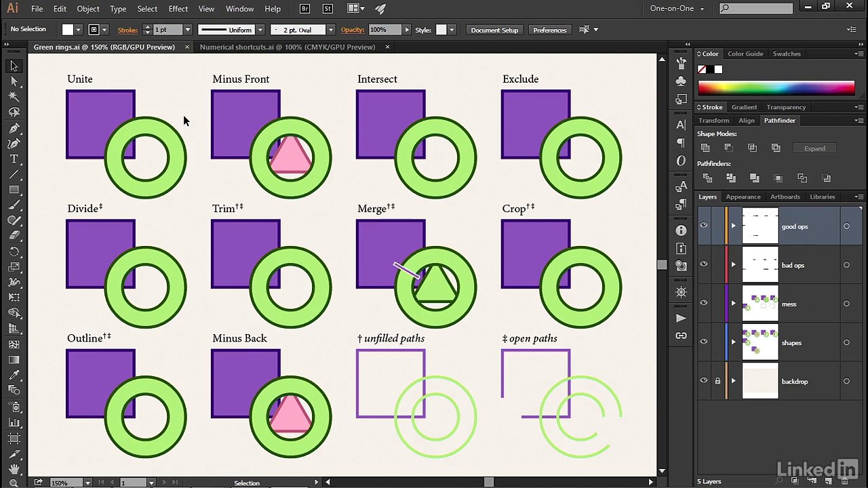Switch to the Swatches tab
Image resolution: width=868 pixels, height=488 pixels.
[787, 54]
